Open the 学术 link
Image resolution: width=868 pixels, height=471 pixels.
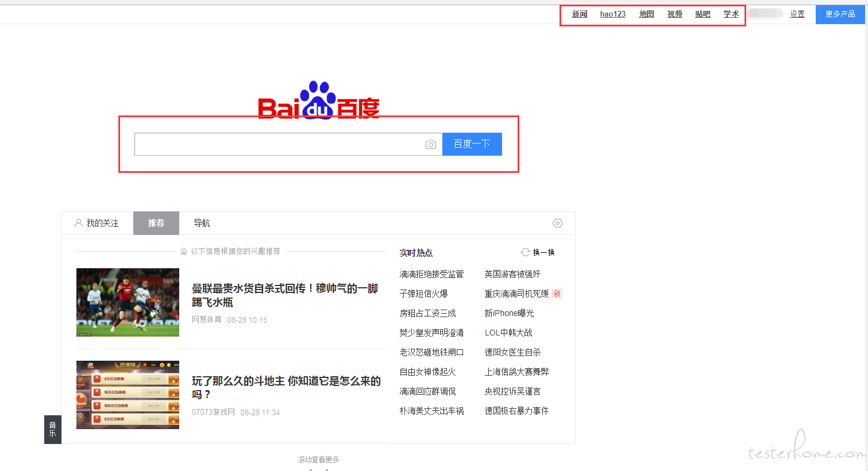point(731,14)
